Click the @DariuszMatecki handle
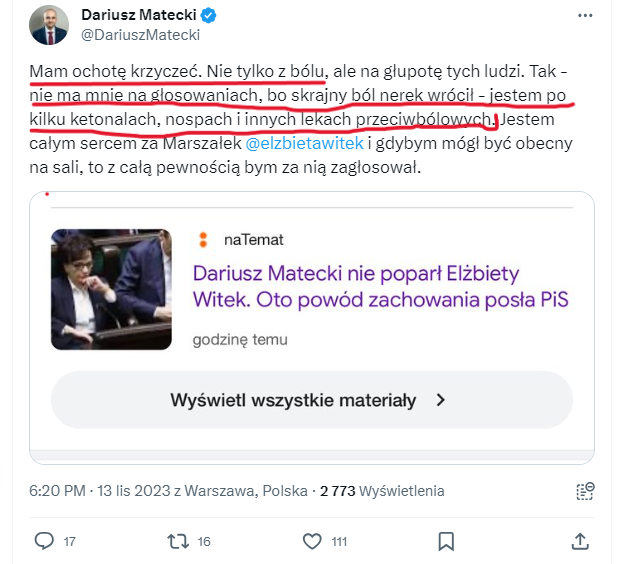The width and height of the screenshot is (624, 564). coord(140,36)
